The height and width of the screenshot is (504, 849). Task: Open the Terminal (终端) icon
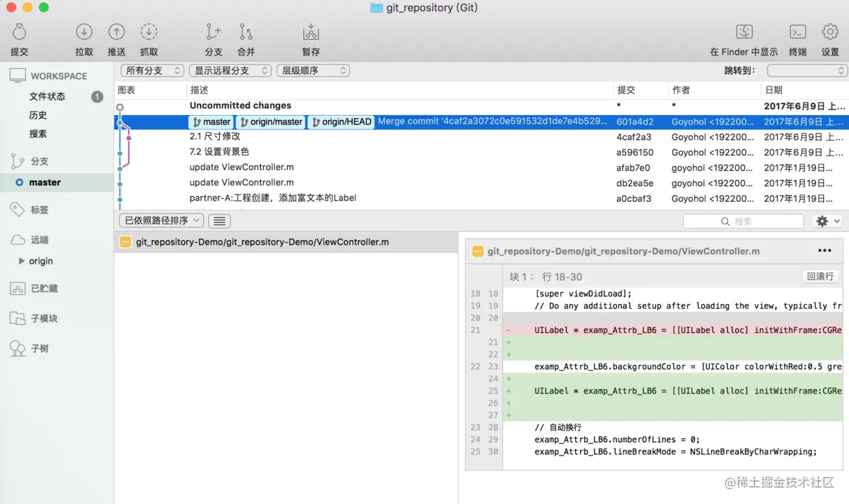click(x=798, y=32)
